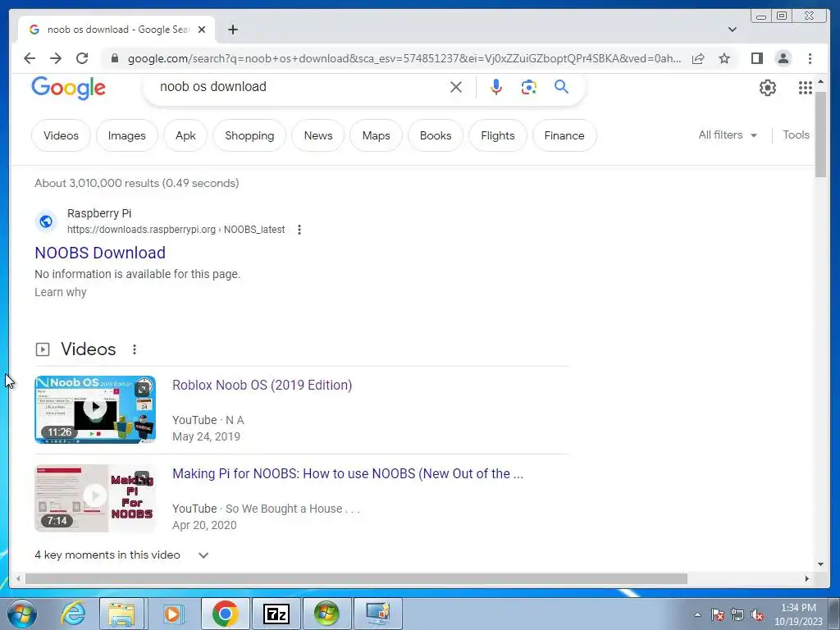Image resolution: width=840 pixels, height=630 pixels.
Task: Open more options for Raspberry Pi result
Action: click(299, 230)
